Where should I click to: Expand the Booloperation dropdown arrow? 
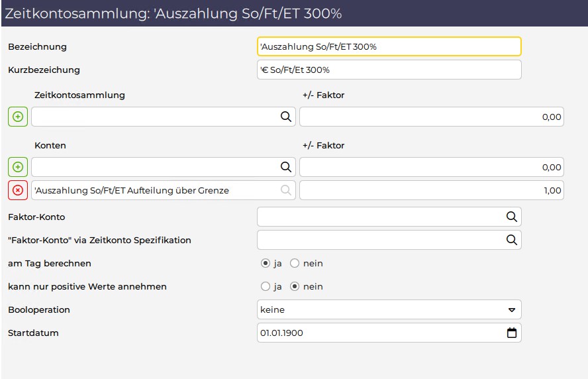point(511,310)
